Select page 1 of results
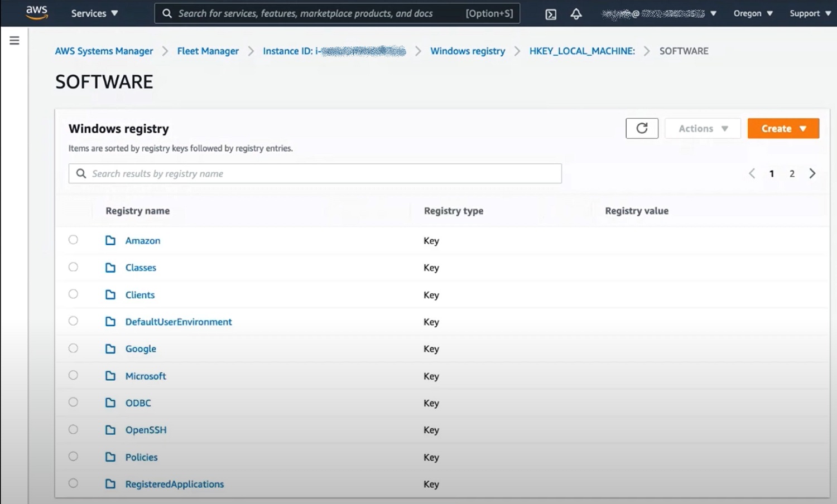 (772, 173)
